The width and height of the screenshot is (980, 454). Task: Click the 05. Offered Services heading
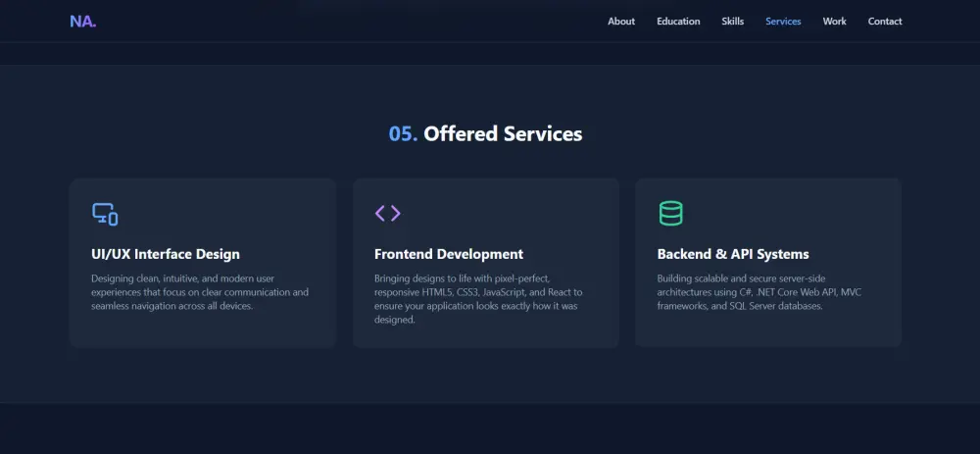point(486,133)
